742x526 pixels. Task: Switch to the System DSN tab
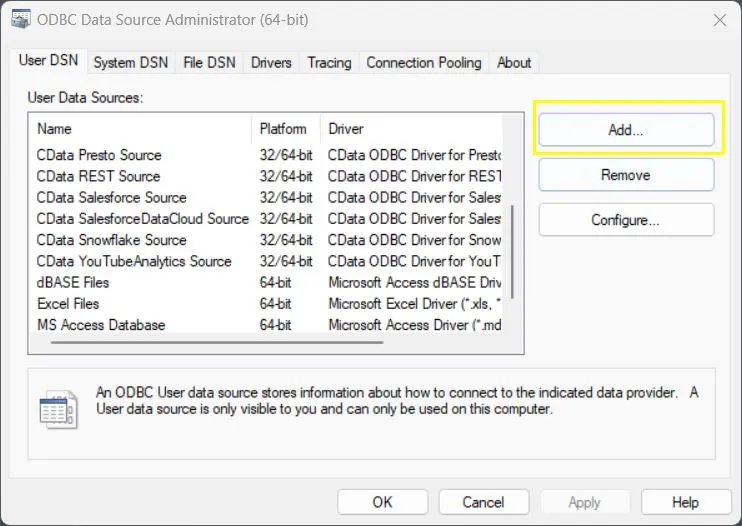130,62
